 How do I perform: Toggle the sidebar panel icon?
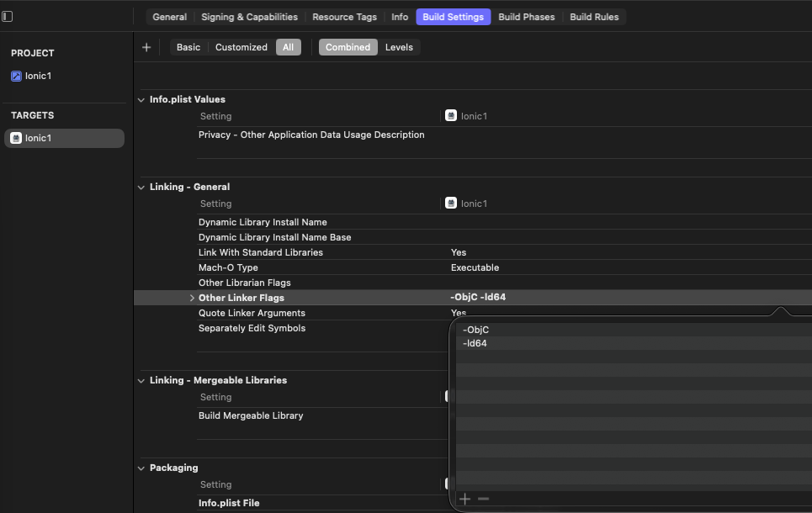[x=8, y=17]
